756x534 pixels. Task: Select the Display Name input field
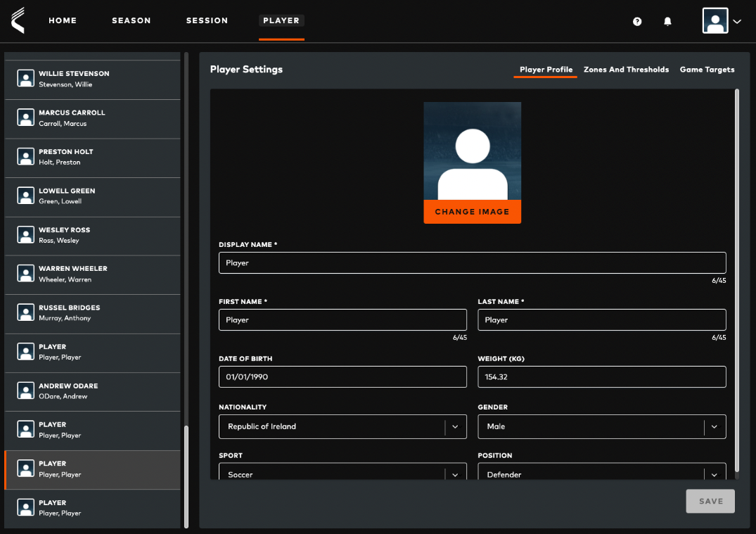coord(472,262)
